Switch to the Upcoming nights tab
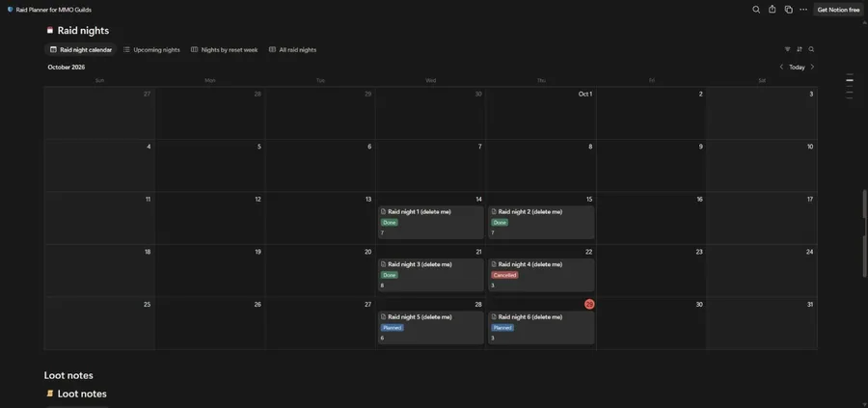 pos(151,50)
